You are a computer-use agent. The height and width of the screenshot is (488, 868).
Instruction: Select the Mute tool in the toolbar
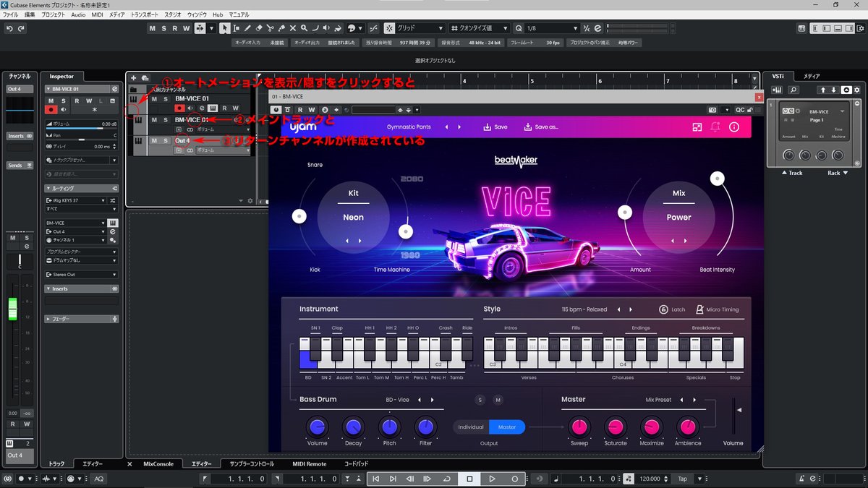(293, 27)
